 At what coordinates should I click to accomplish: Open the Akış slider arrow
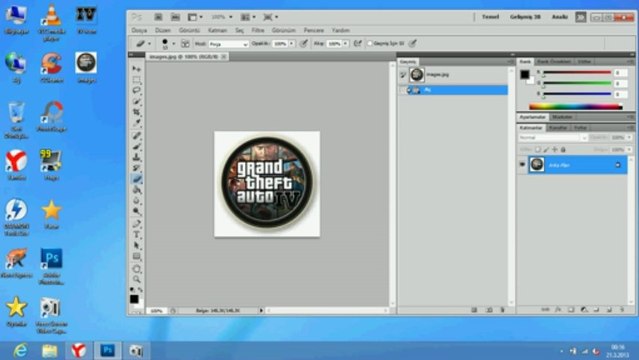(x=346, y=43)
